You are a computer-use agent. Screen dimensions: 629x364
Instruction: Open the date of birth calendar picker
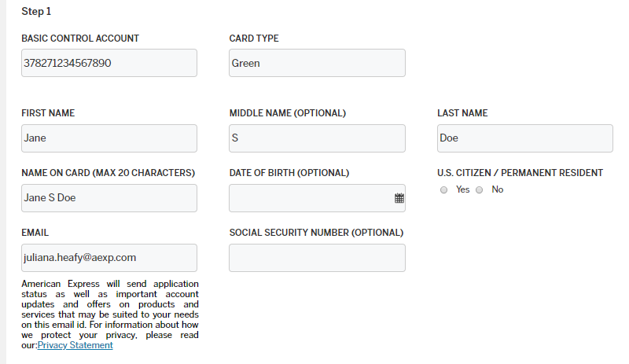399,198
